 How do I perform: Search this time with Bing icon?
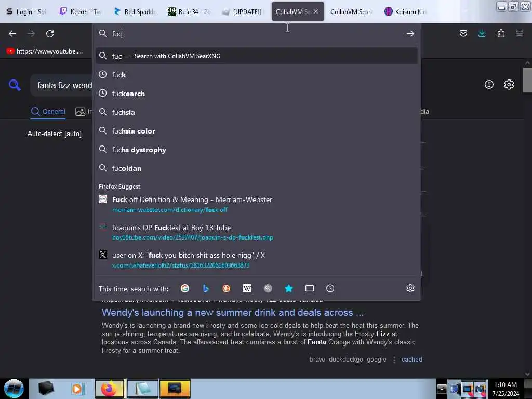click(x=206, y=288)
